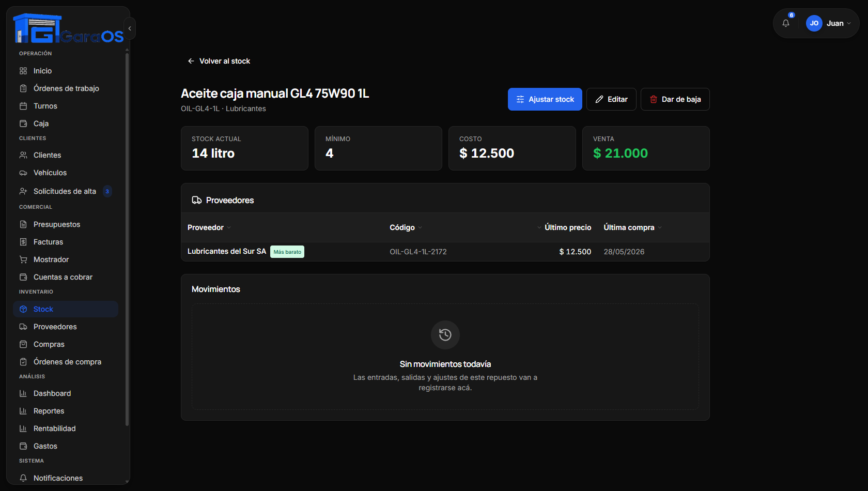Open Dashboard section
Image resolution: width=868 pixels, height=491 pixels.
click(66, 393)
